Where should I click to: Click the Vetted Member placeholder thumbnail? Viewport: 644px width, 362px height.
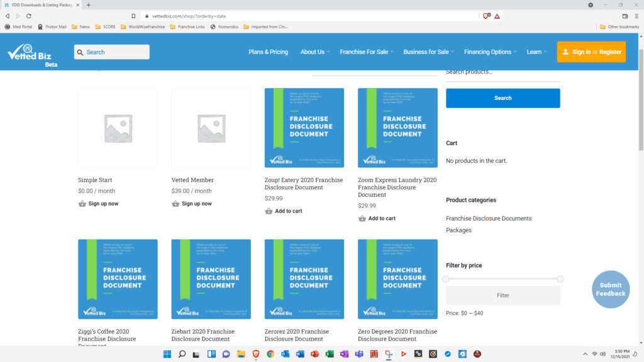tap(211, 128)
